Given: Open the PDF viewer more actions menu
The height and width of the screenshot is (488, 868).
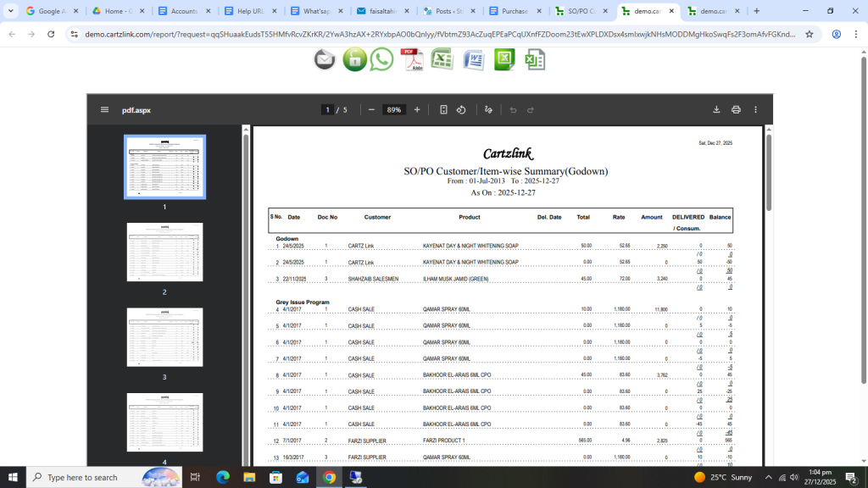Looking at the screenshot, I should coord(755,110).
